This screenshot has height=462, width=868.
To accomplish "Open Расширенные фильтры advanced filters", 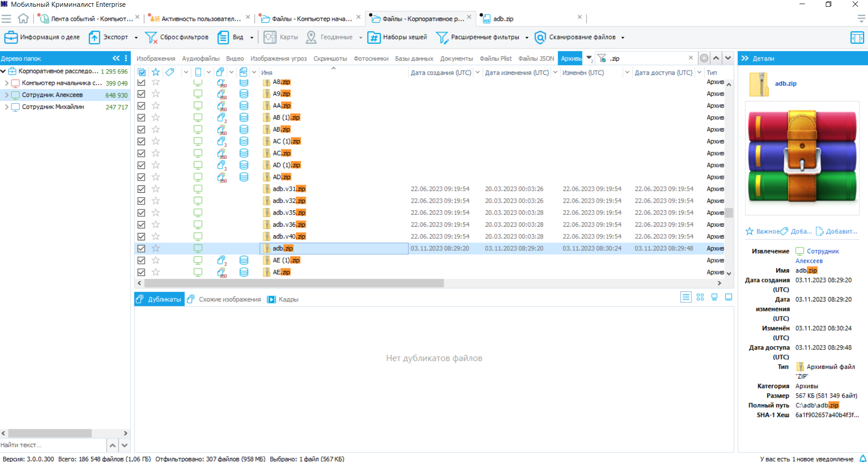I will 477,37.
